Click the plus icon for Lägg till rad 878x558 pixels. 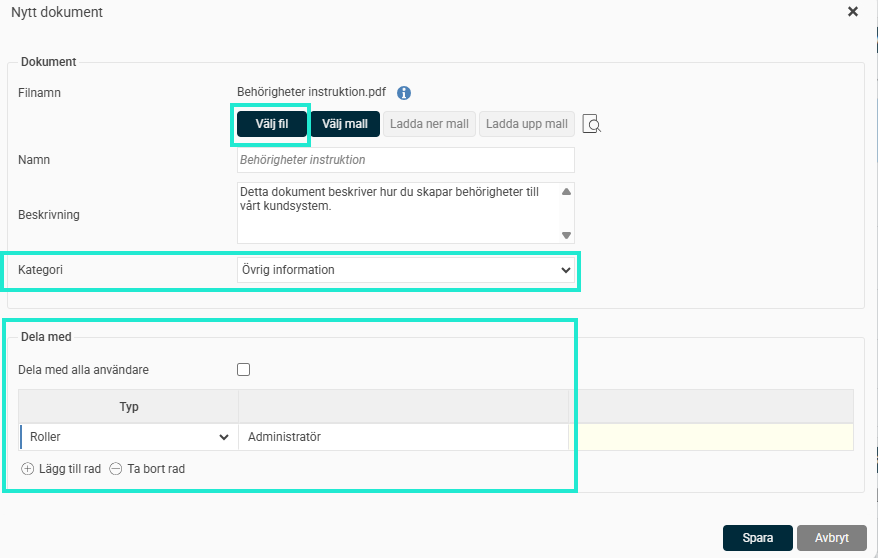tap(27, 468)
